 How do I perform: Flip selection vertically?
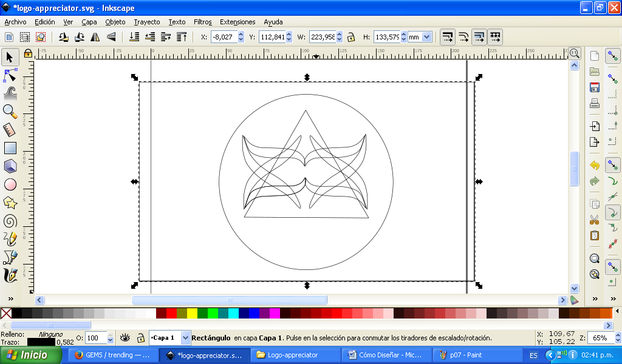(111, 37)
